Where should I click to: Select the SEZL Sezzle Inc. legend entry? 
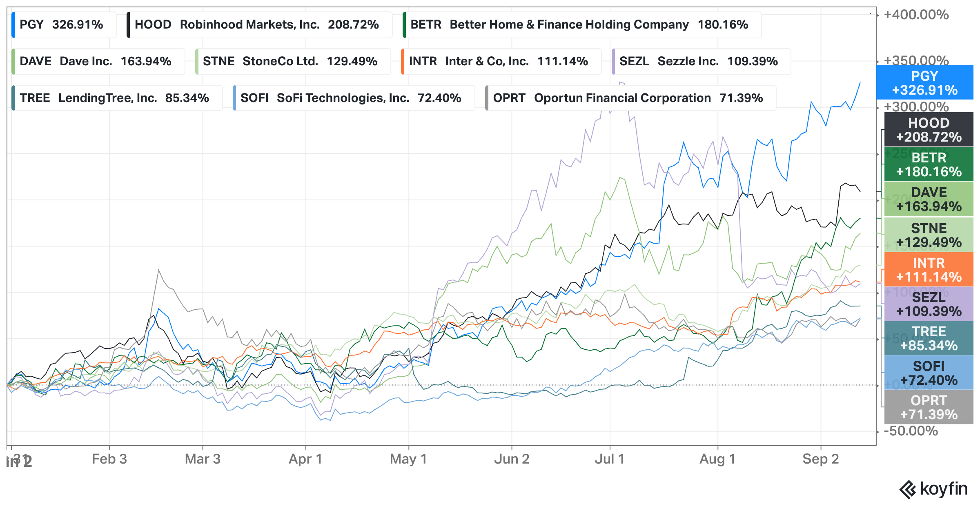pyautogui.click(x=701, y=62)
